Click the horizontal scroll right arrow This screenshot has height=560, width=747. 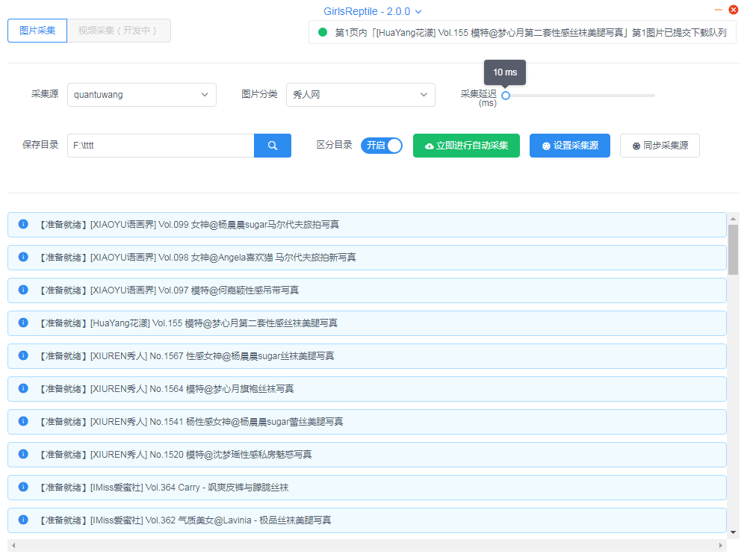[720, 545]
